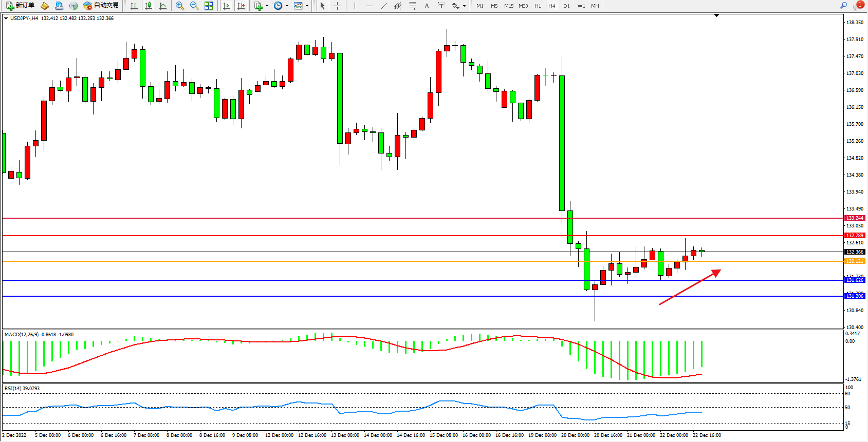The height and width of the screenshot is (442, 868).
Task: Click the red 133.244 price level label
Action: 855,218
